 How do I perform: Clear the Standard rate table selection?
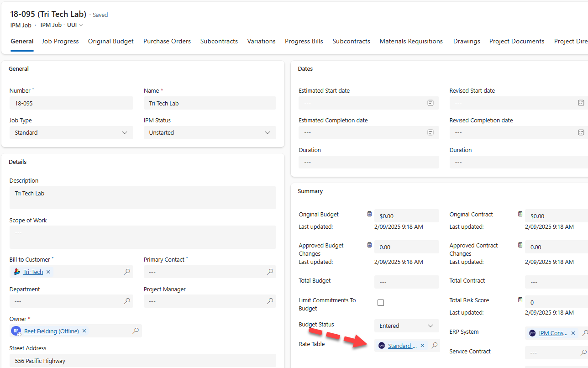pyautogui.click(x=422, y=346)
